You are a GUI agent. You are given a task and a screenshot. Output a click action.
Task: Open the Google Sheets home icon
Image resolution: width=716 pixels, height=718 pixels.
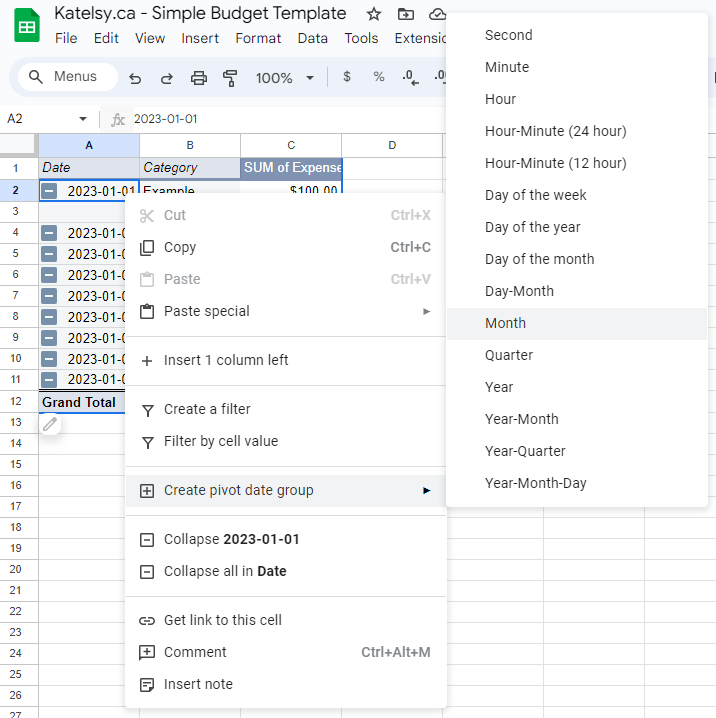point(27,24)
